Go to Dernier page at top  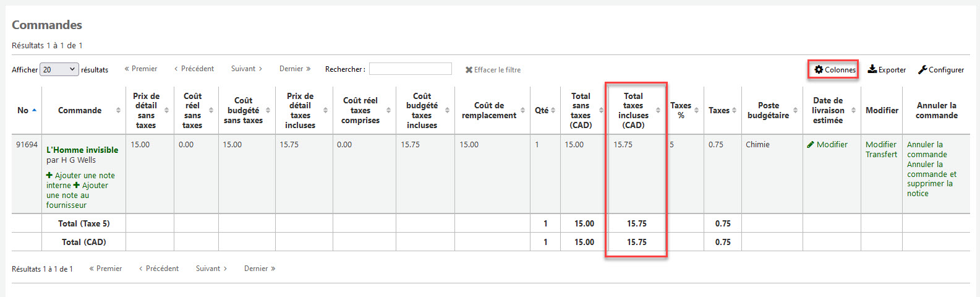pyautogui.click(x=295, y=69)
